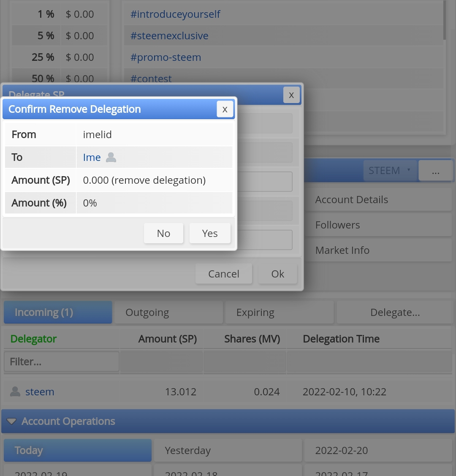Click Ok in Delegate SP dialog
456x476 pixels.
[x=277, y=274]
